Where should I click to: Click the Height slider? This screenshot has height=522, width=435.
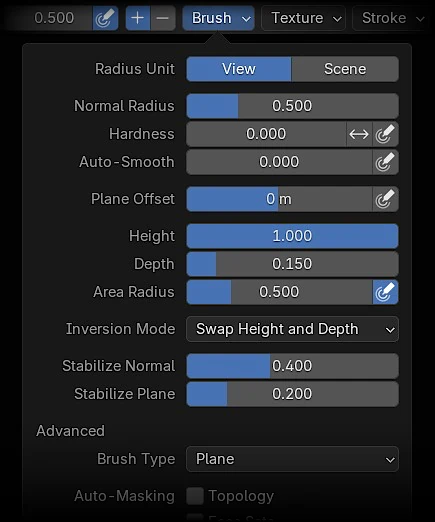click(292, 236)
